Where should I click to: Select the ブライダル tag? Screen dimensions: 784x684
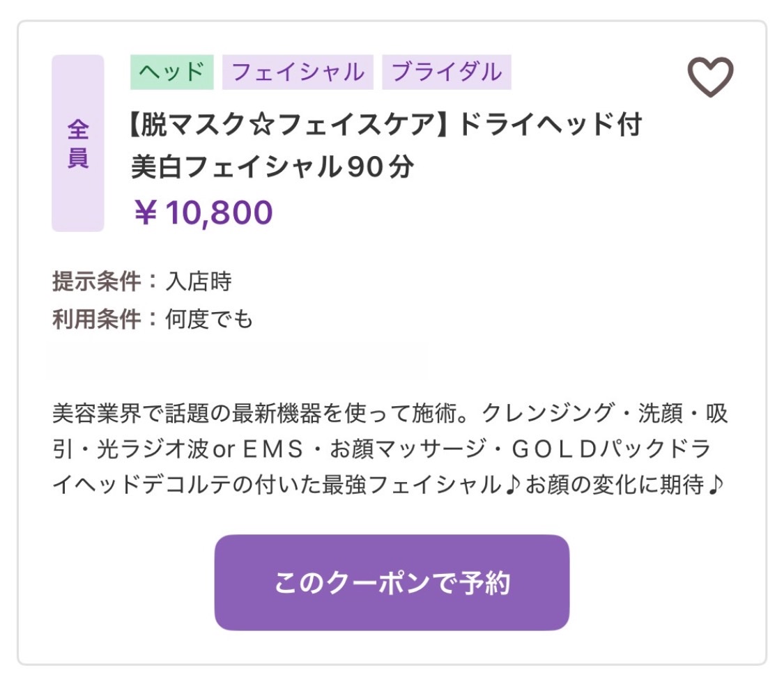(447, 72)
